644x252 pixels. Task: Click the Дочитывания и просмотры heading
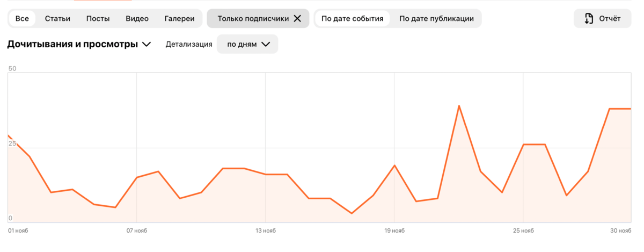[x=72, y=44]
